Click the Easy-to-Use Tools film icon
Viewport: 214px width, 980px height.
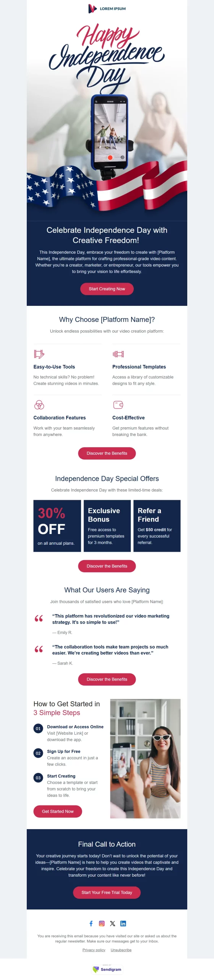(39, 354)
